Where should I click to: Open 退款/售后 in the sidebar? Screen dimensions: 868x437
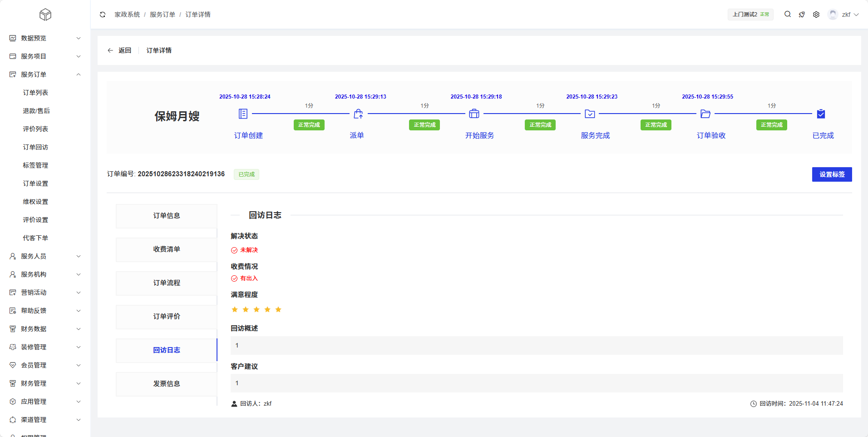[x=36, y=111]
